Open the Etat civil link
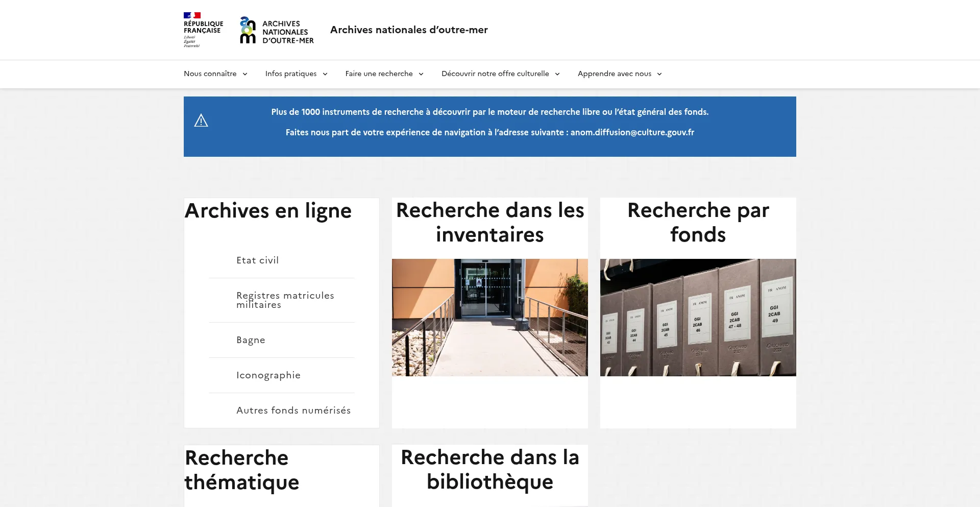 click(x=257, y=260)
